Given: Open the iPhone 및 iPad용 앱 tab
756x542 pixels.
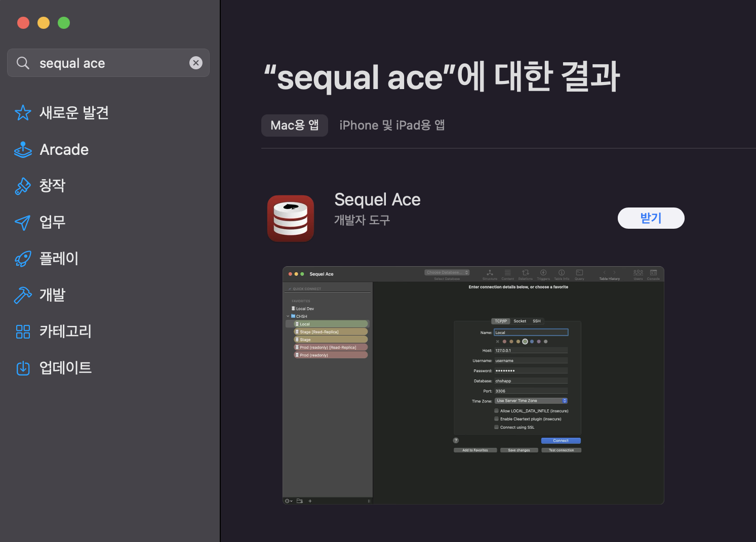Looking at the screenshot, I should pos(392,125).
